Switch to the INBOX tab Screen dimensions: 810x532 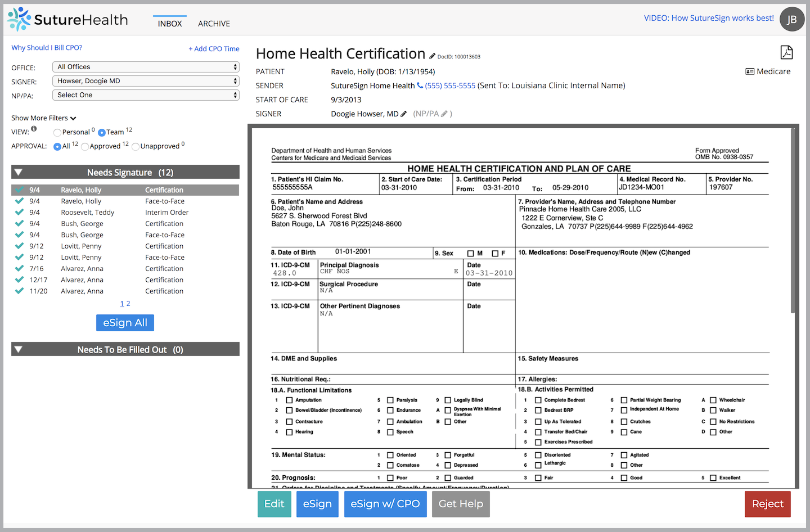coord(169,24)
